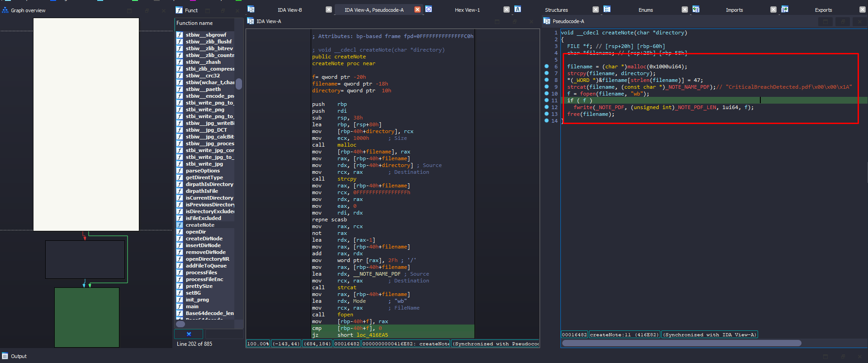Click the Functions list horizontal scrollbar thumb
Image resolution: width=868 pixels, height=363 pixels.
[x=180, y=324]
